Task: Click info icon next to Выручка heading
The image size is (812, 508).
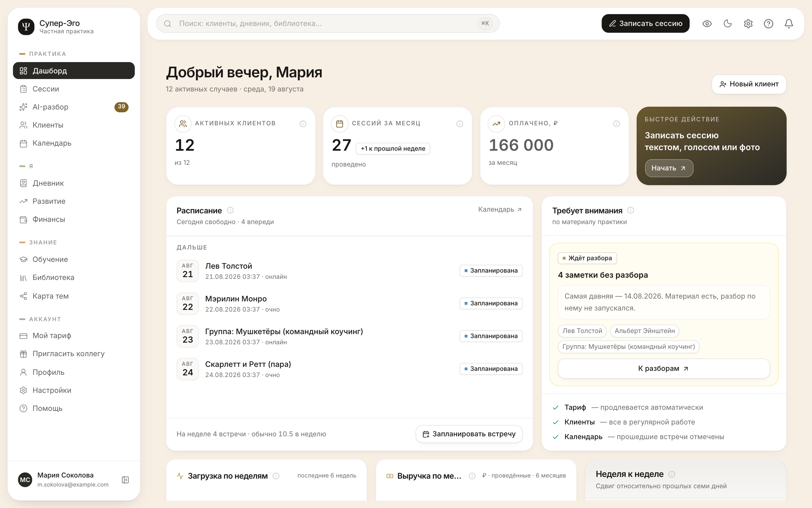Action: coord(472,476)
